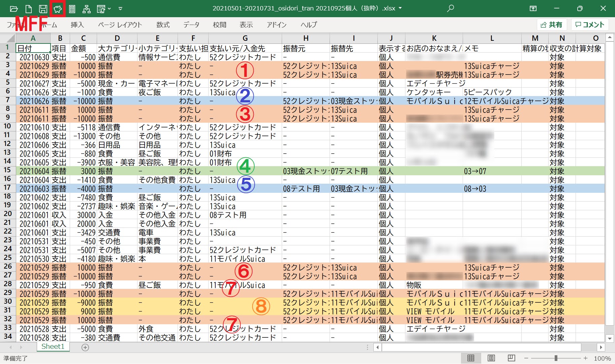Create a new blank workbook via page icon
Image resolution: width=615 pixels, height=364 pixels.
coord(29,9)
